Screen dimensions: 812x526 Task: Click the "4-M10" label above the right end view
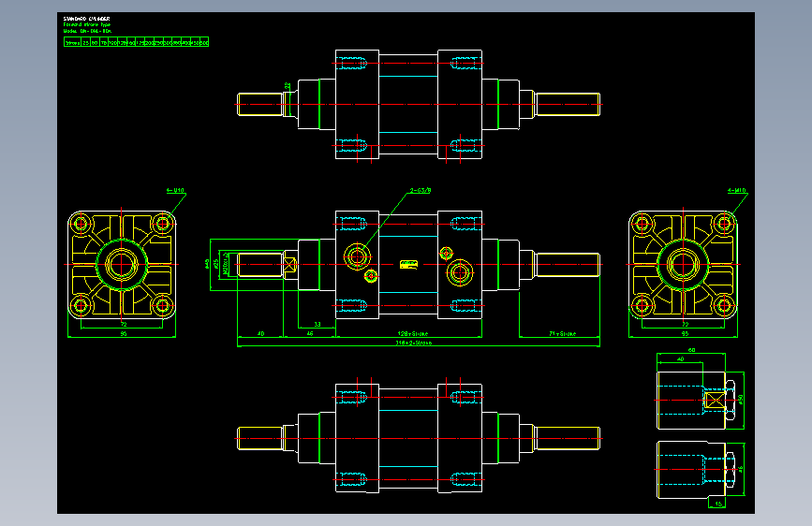[x=736, y=191]
